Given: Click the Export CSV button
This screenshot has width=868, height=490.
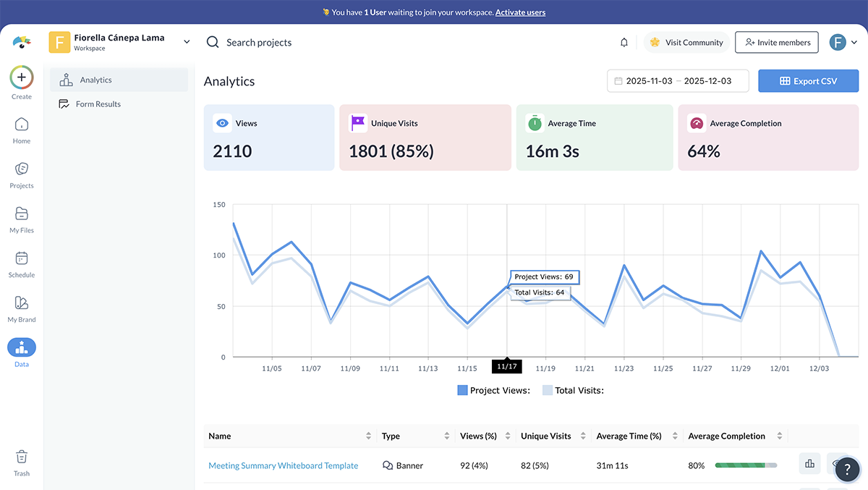Looking at the screenshot, I should coord(808,80).
